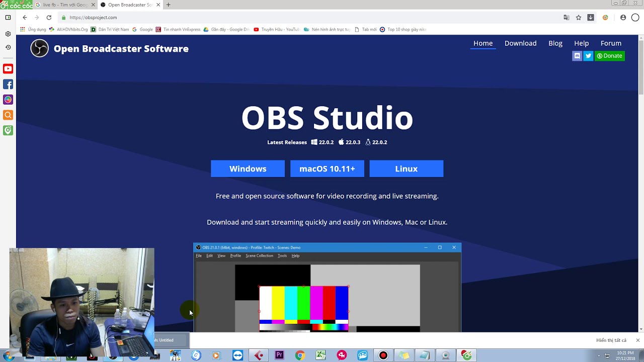Click 'Hiển thị tất cả' in downloads bar

click(611, 340)
